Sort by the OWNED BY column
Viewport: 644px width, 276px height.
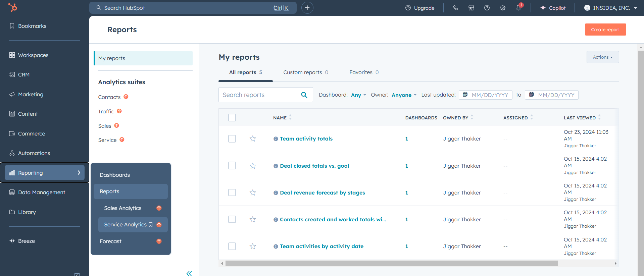click(x=458, y=117)
